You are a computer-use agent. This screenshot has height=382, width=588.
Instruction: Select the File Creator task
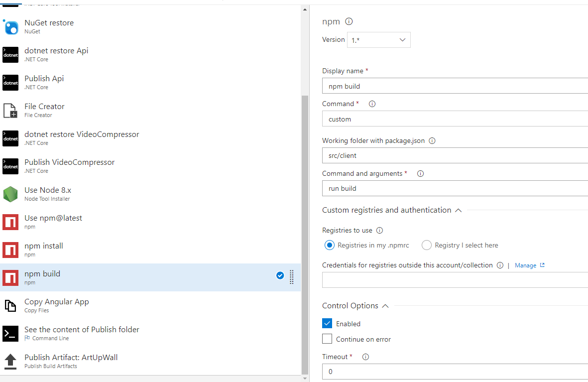(x=150, y=111)
